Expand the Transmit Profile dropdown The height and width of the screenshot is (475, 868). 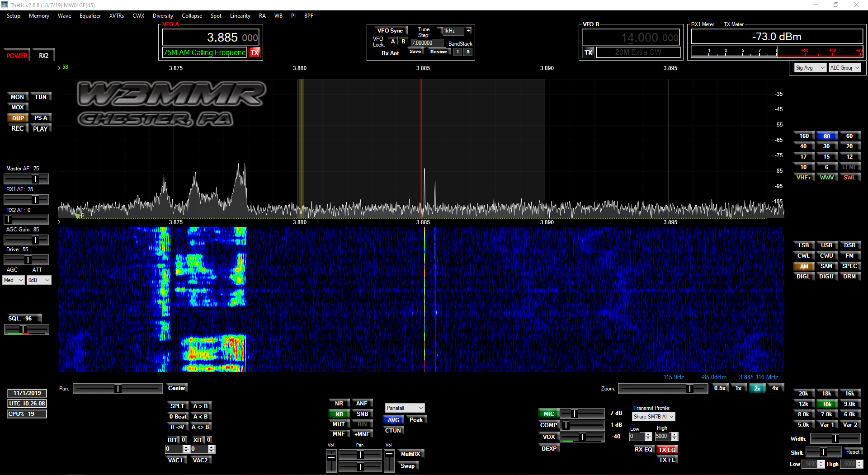[653, 417]
